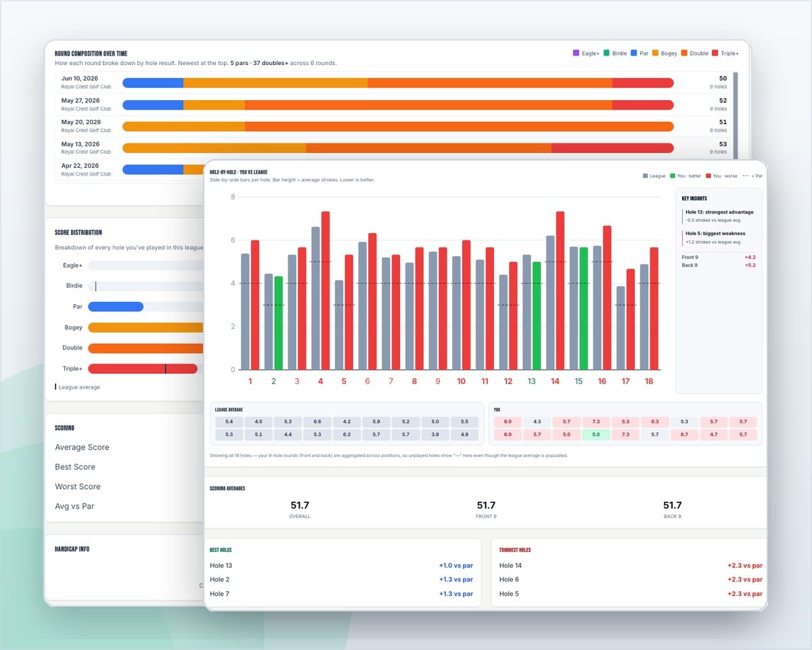Click the gray league bar above hole 17
The image size is (812, 650).
(x=621, y=328)
